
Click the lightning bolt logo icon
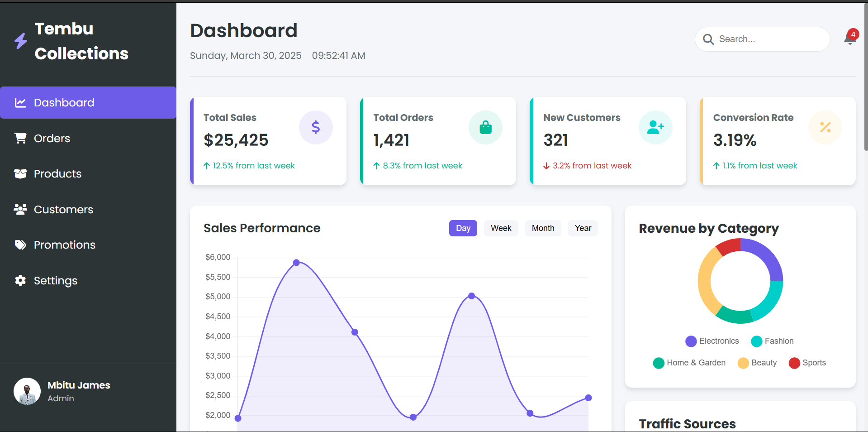(x=20, y=41)
